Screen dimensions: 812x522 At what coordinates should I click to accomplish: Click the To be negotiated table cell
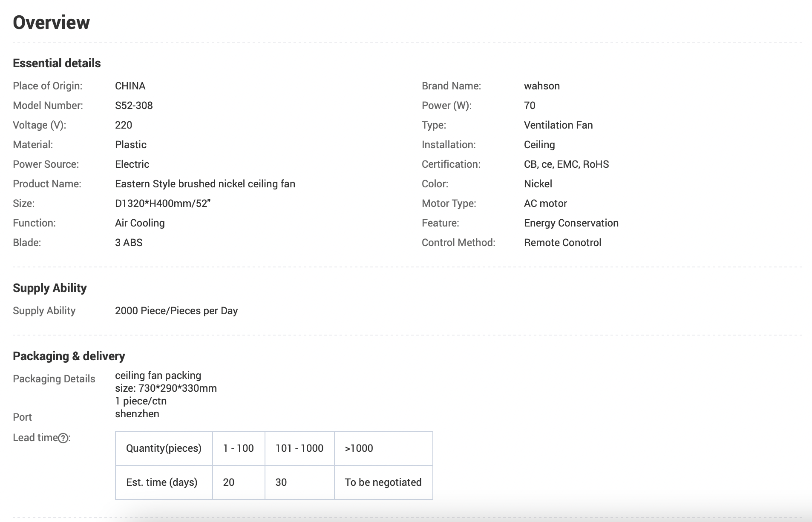coord(383,482)
